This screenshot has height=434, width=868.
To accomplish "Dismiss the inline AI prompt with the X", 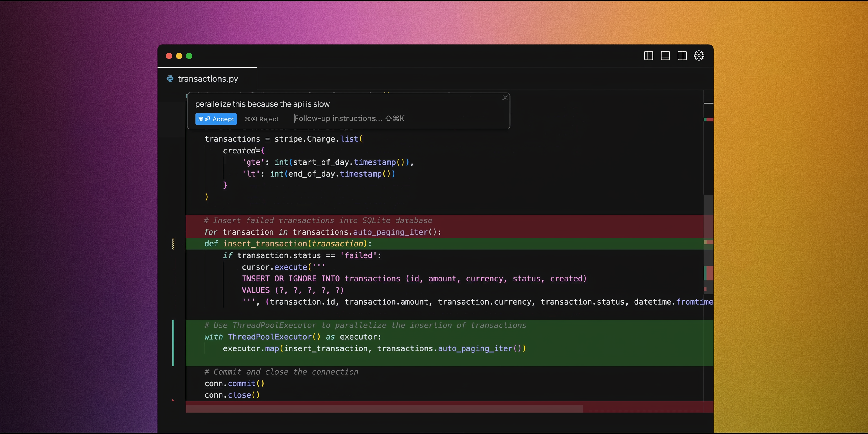I will [505, 98].
